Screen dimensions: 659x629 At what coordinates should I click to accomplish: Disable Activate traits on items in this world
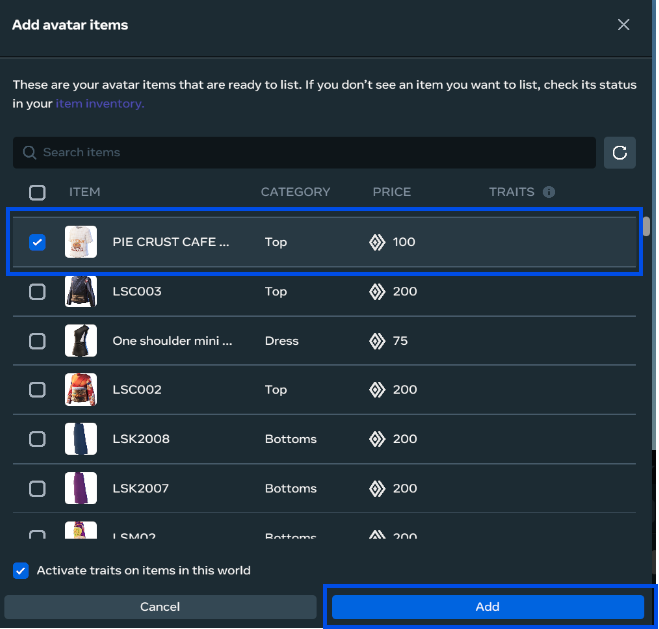coord(21,570)
